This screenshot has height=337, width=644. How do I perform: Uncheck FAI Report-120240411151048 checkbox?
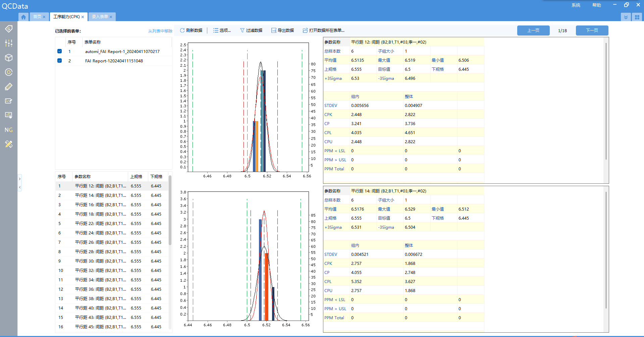tap(60, 61)
